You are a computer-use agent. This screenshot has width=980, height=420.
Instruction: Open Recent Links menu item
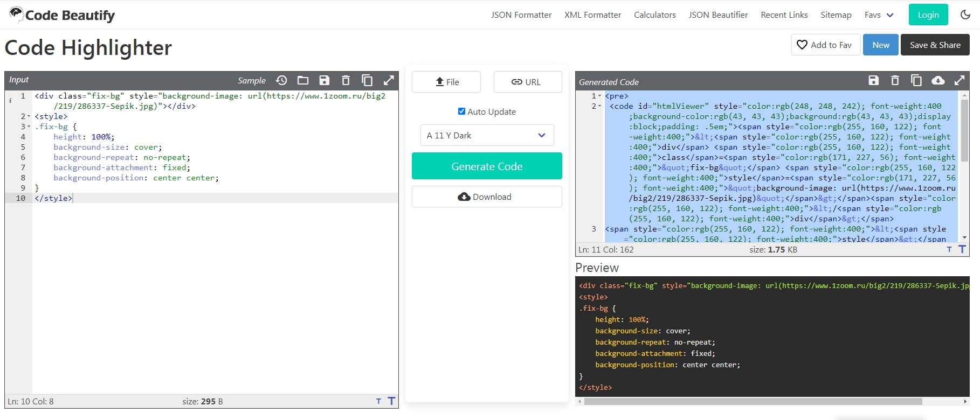(784, 15)
